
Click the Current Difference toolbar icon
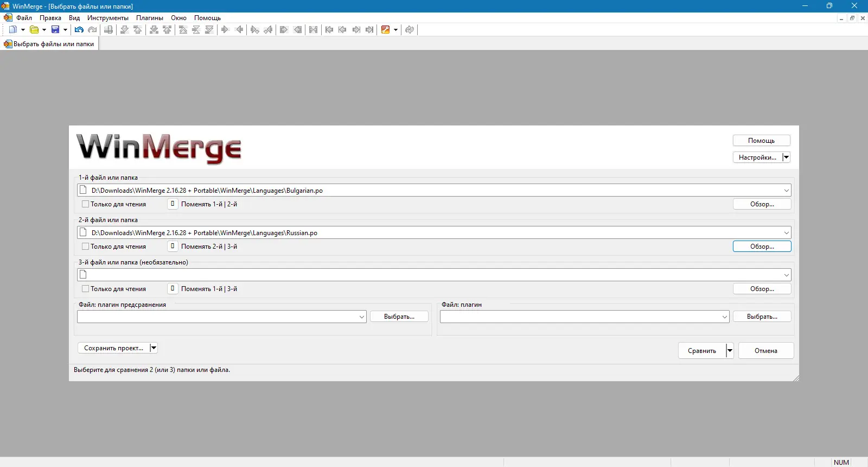click(196, 30)
